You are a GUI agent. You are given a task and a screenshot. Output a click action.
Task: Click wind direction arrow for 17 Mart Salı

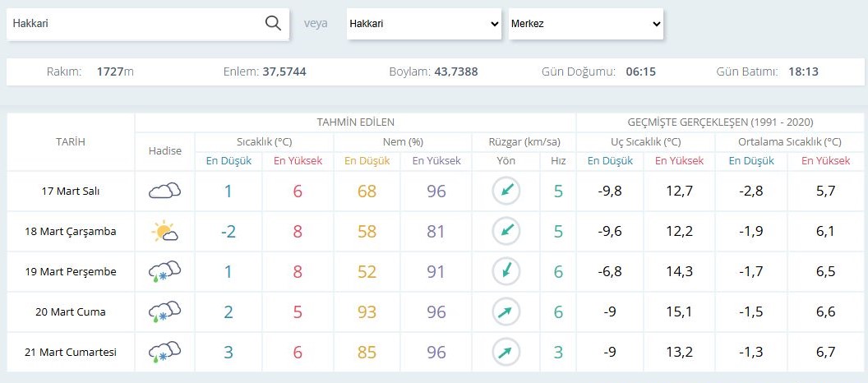pyautogui.click(x=506, y=191)
